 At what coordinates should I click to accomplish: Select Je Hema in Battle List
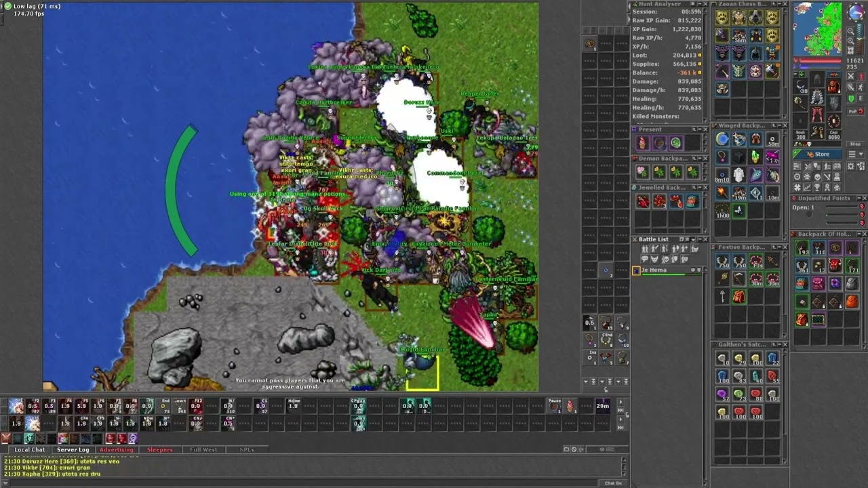(x=667, y=270)
